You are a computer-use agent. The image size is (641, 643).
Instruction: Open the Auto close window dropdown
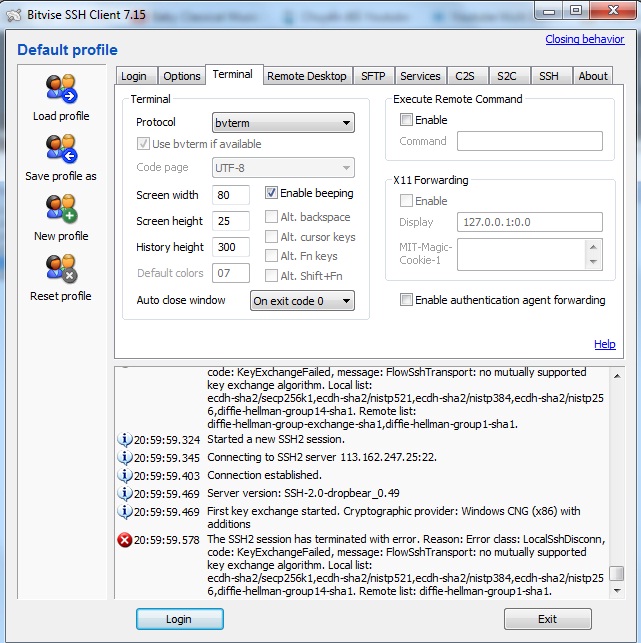tap(302, 301)
